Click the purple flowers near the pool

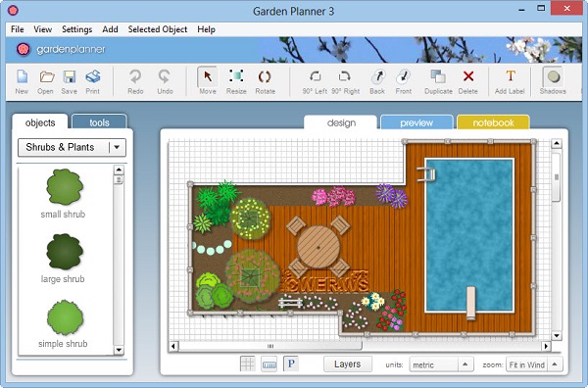click(392, 195)
